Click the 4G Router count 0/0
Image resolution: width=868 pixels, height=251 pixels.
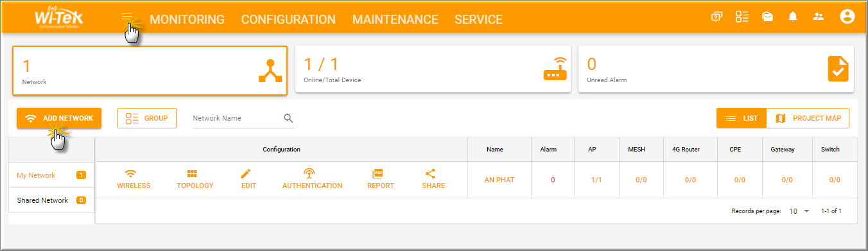point(690,180)
